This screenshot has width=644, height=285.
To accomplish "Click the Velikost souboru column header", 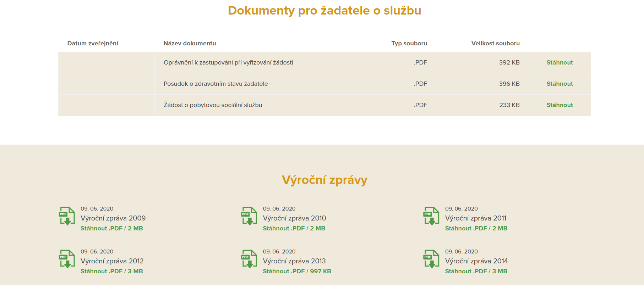I will [x=495, y=43].
